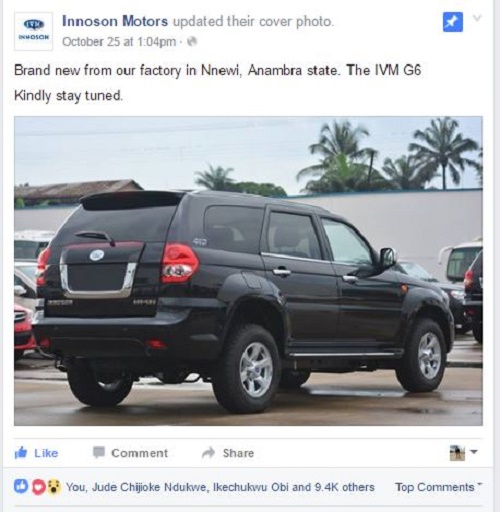Click the red heart love reaction icon
Viewport: 500px width, 512px height.
(38, 487)
